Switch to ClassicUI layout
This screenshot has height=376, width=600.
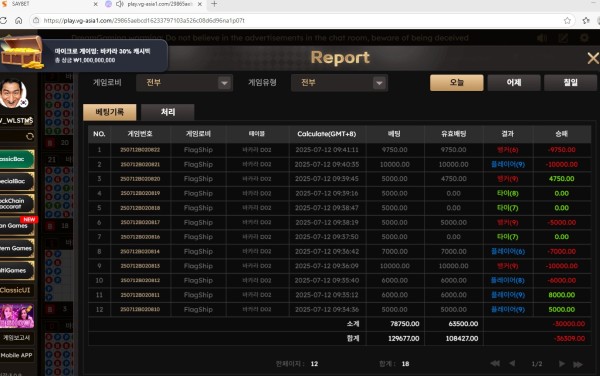pyautogui.click(x=16, y=290)
